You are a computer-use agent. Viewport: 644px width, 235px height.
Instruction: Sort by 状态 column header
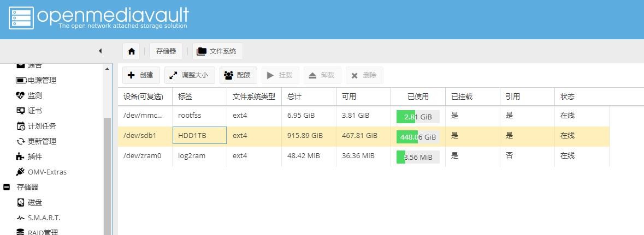point(582,97)
